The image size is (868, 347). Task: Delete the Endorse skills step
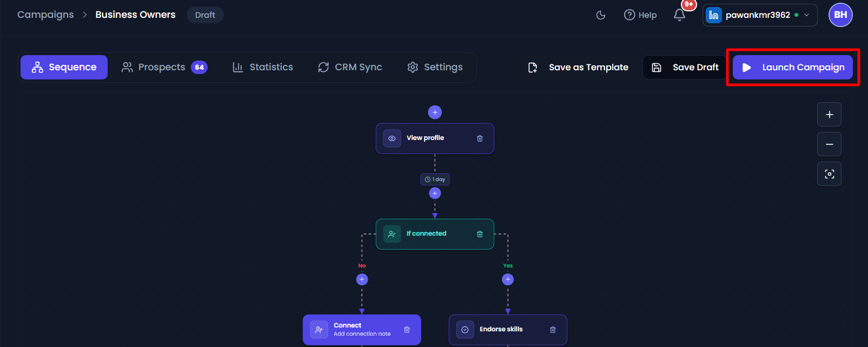point(553,330)
